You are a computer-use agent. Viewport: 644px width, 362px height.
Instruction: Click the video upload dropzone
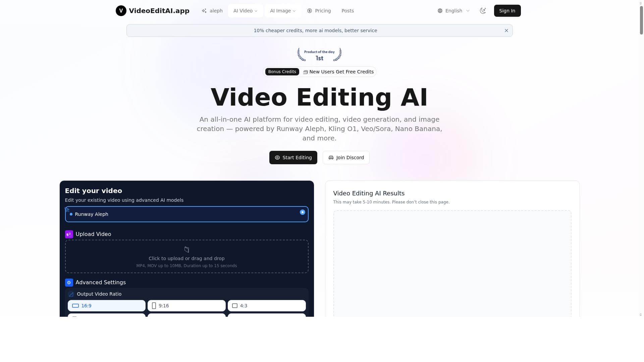[187, 256]
